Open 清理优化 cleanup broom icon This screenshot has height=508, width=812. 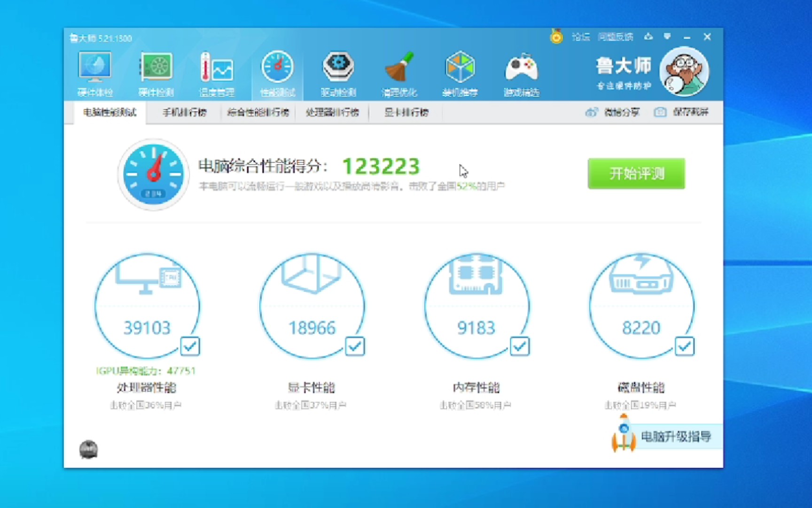point(399,73)
